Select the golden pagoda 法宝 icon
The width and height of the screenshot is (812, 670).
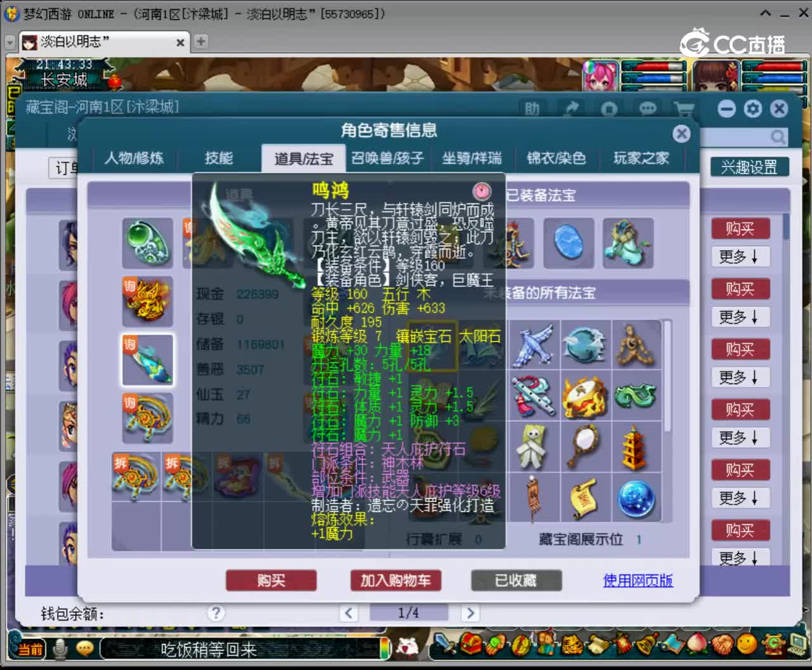tap(636, 447)
